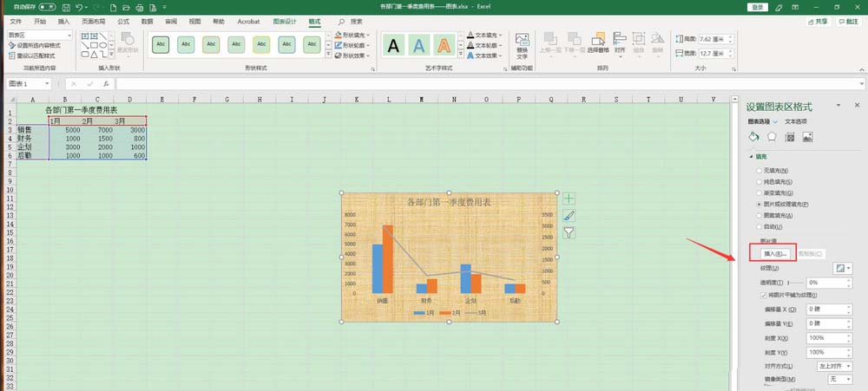This screenshot has height=391, width=868.
Task: Open the texture (纹理) dropdown
Action: (843, 268)
